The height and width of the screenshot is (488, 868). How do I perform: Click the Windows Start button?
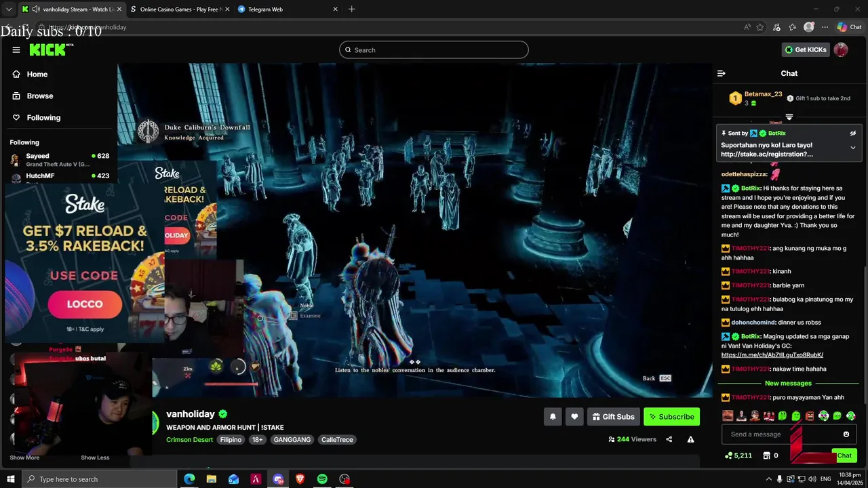[x=10, y=479]
